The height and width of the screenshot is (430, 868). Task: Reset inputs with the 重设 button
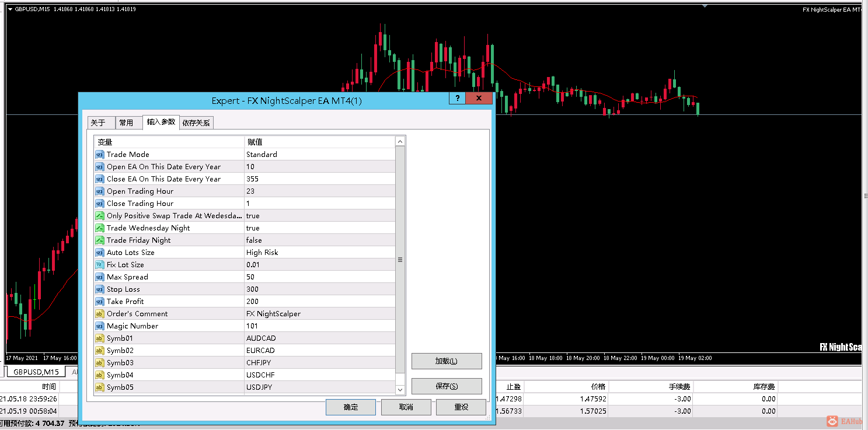coord(461,407)
